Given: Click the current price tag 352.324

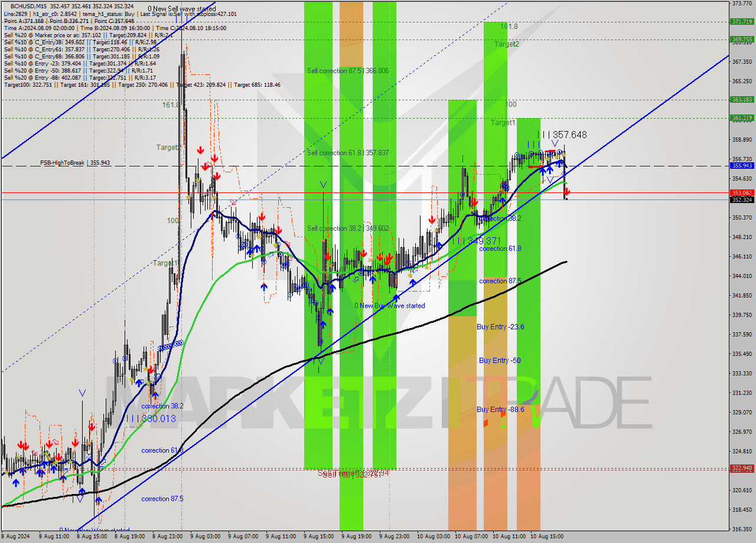Looking at the screenshot, I should pos(742,199).
